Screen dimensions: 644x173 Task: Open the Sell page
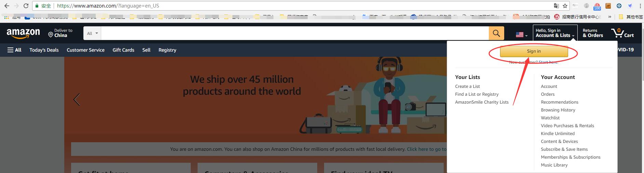coord(146,50)
